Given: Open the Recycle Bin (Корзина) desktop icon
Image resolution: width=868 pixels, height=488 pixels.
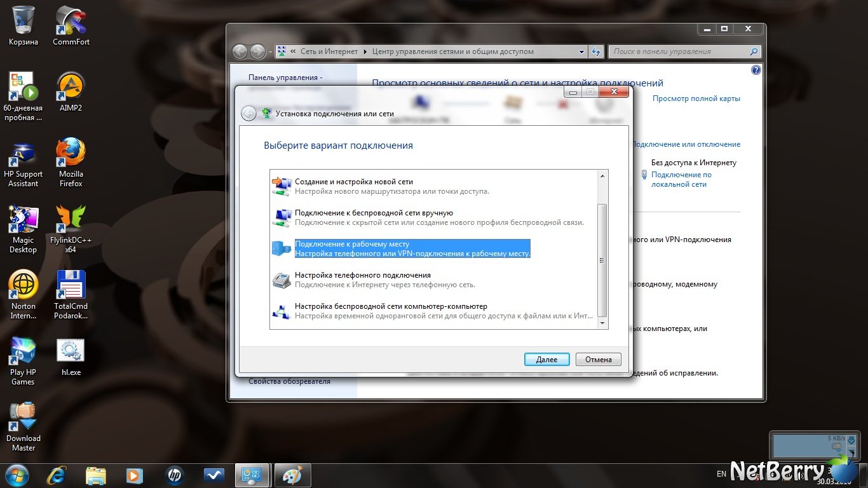Looking at the screenshot, I should point(24,26).
